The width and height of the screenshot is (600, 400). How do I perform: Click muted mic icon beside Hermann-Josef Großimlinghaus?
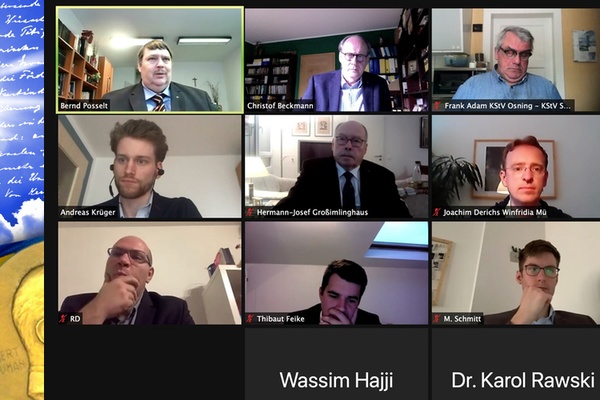coord(251,212)
